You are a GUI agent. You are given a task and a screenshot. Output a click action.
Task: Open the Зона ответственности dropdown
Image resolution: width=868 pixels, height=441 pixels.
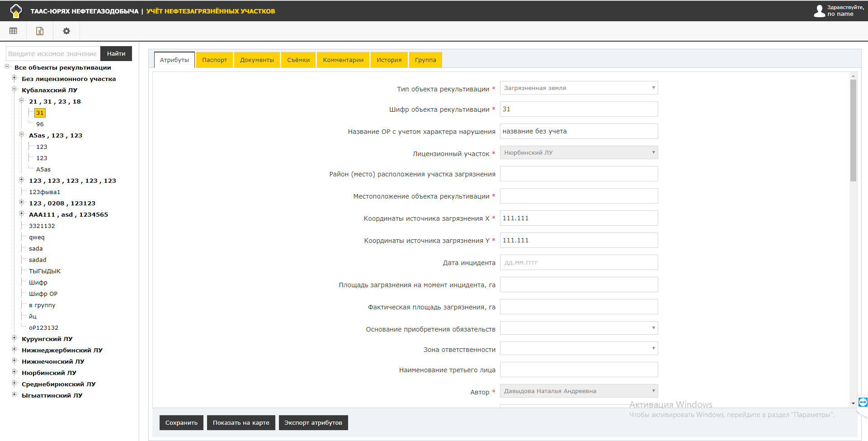(579, 348)
